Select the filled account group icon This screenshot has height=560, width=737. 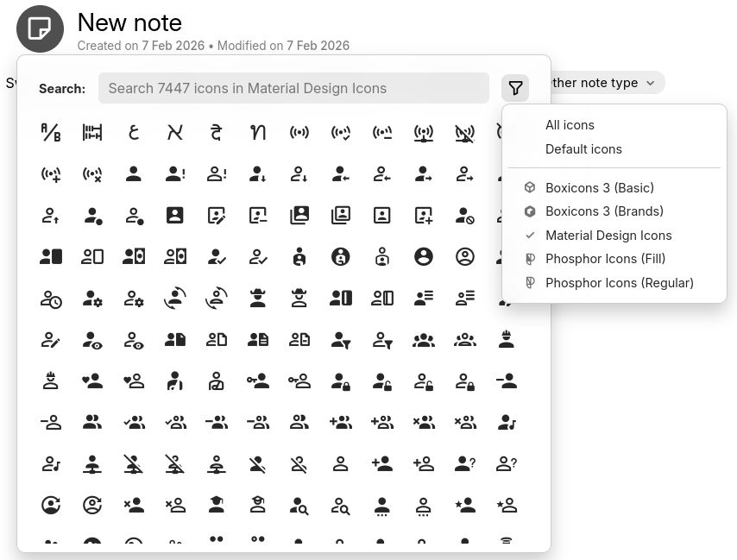tap(424, 340)
